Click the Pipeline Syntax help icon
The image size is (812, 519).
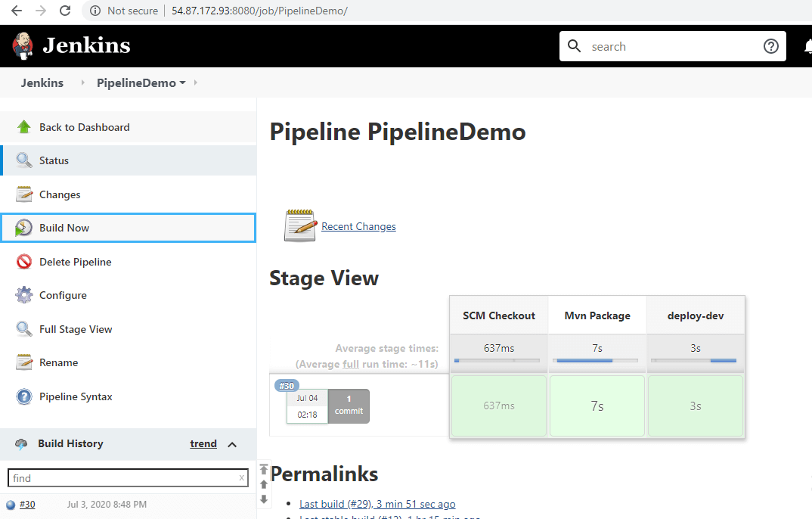tap(24, 396)
